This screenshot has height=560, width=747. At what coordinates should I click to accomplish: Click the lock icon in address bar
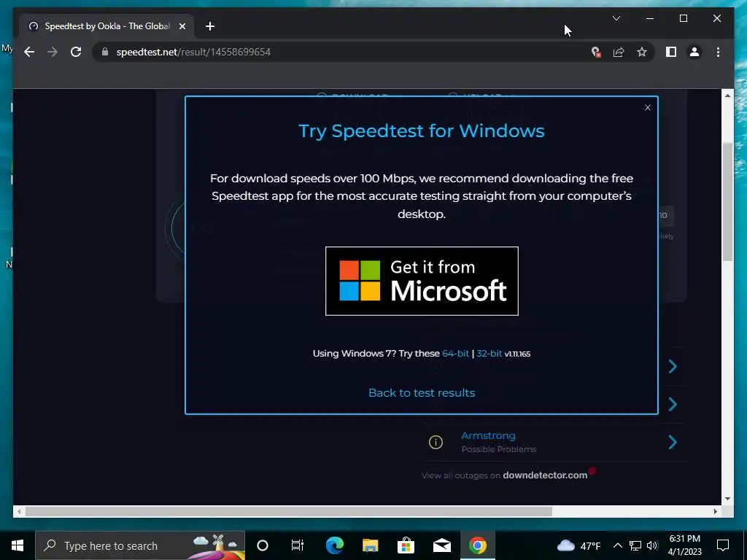(105, 52)
